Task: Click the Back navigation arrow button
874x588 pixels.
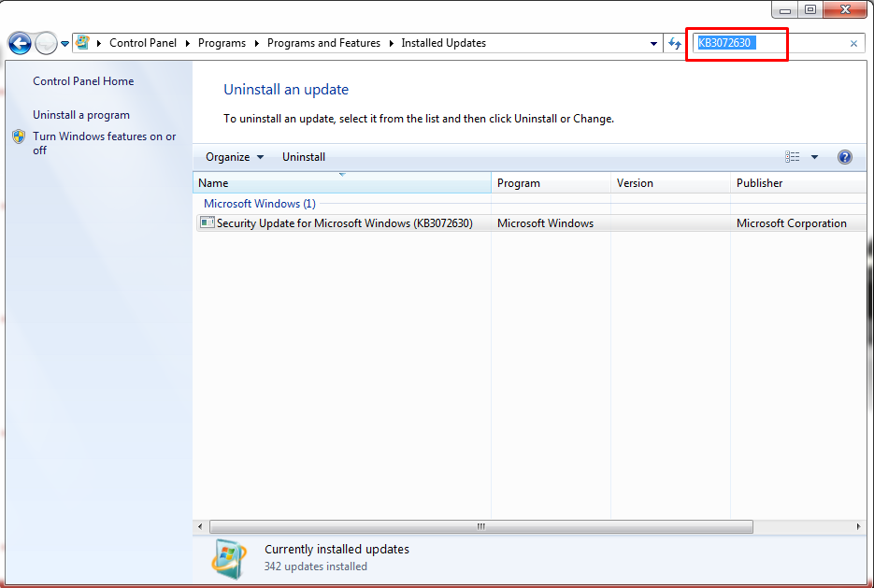Action: [20, 43]
